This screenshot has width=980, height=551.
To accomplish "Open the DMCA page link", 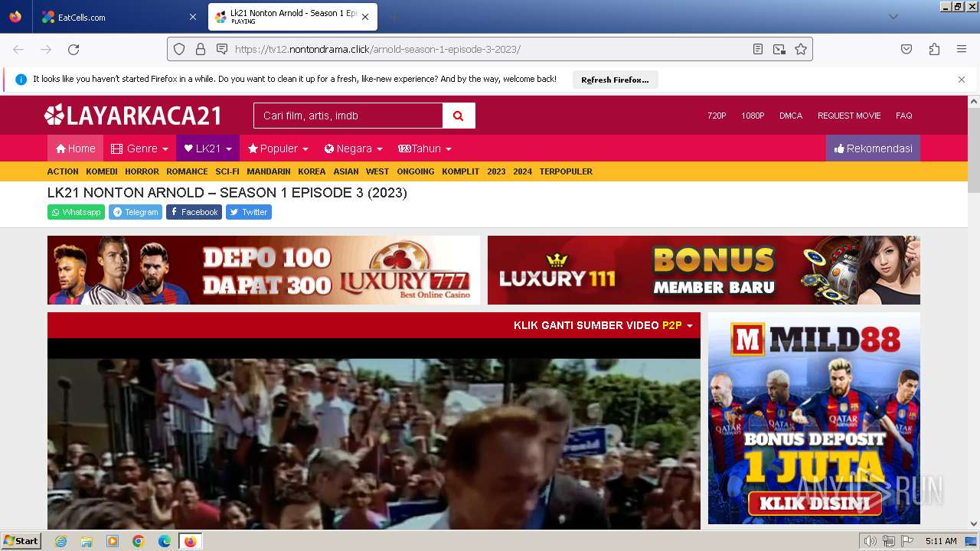I will pos(791,116).
